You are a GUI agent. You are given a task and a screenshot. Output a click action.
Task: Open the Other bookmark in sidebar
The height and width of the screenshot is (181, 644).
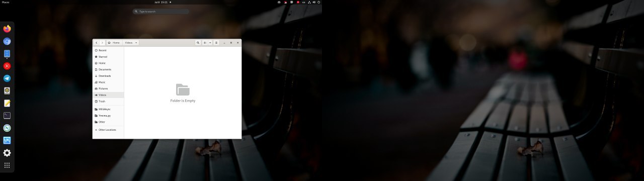coord(108,122)
